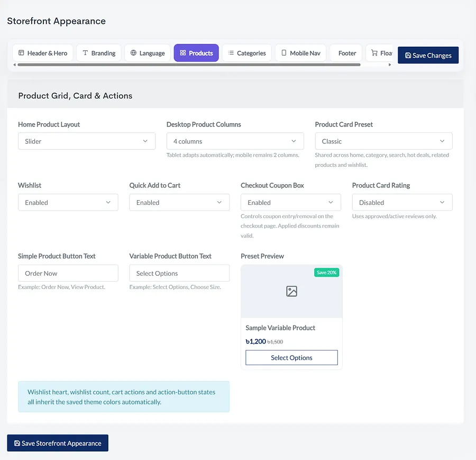The image size is (476, 460).
Task: Click 'Uses approved/active reviews only.' hint
Action: (395, 217)
